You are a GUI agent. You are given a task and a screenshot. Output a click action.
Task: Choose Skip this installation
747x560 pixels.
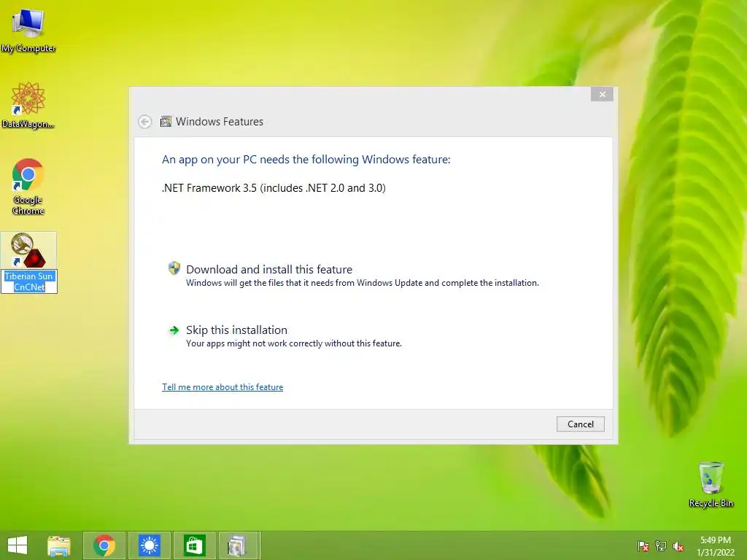[x=237, y=330]
